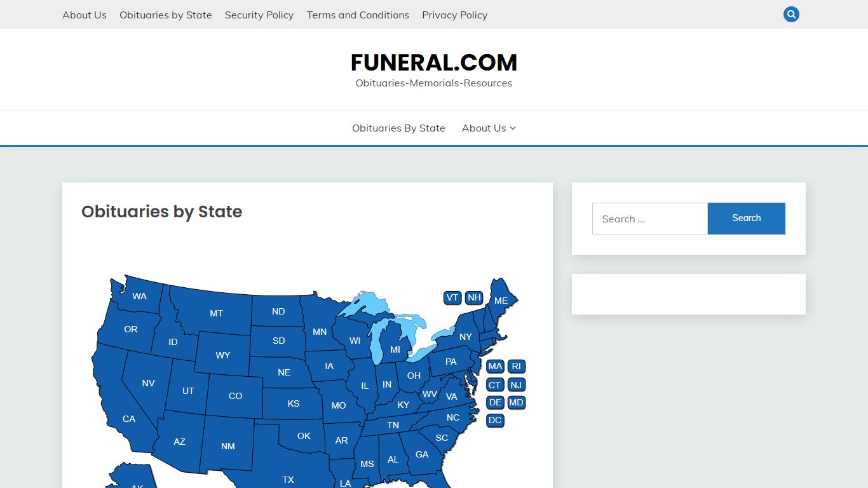868x488 pixels.
Task: Choose Utah (UT) on the map
Action: 188,391
